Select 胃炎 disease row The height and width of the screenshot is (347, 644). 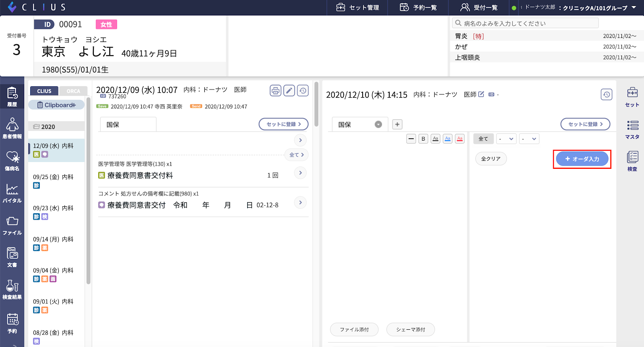point(546,36)
